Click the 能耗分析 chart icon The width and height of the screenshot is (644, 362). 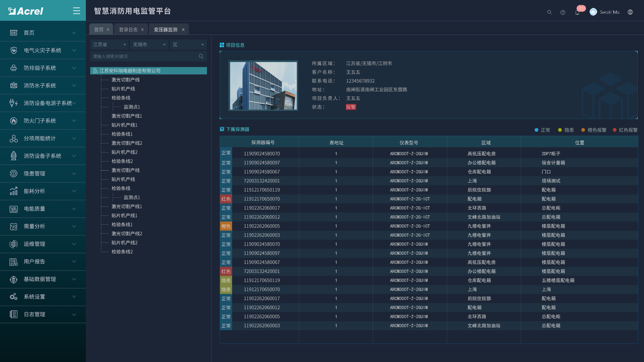[x=13, y=191]
